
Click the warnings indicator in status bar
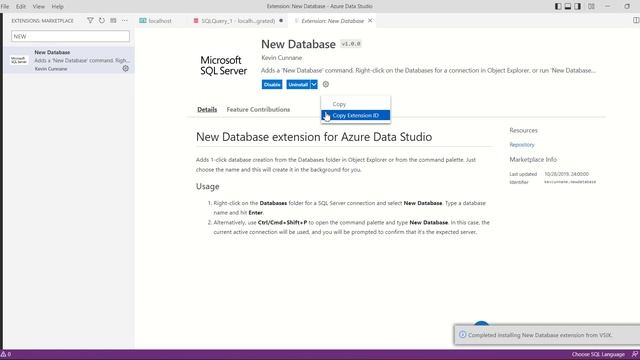click(6, 354)
